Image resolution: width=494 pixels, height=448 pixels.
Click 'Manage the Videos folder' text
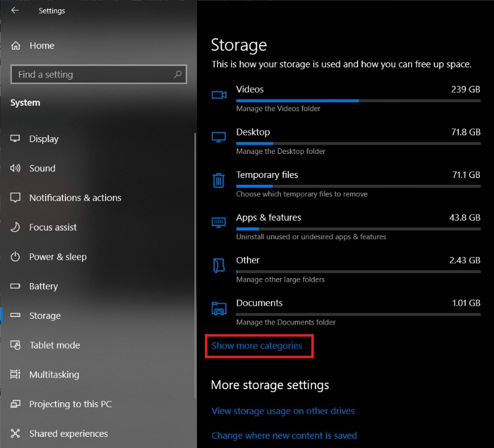tap(278, 109)
